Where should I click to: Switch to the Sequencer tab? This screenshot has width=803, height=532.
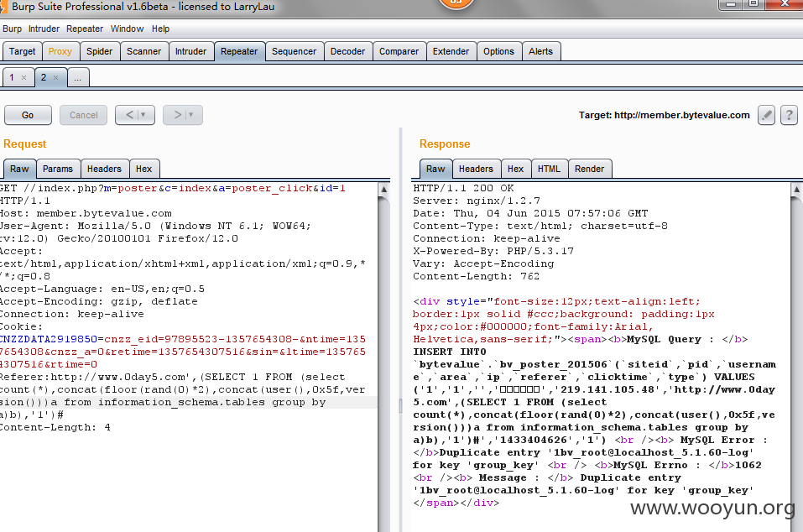point(294,51)
